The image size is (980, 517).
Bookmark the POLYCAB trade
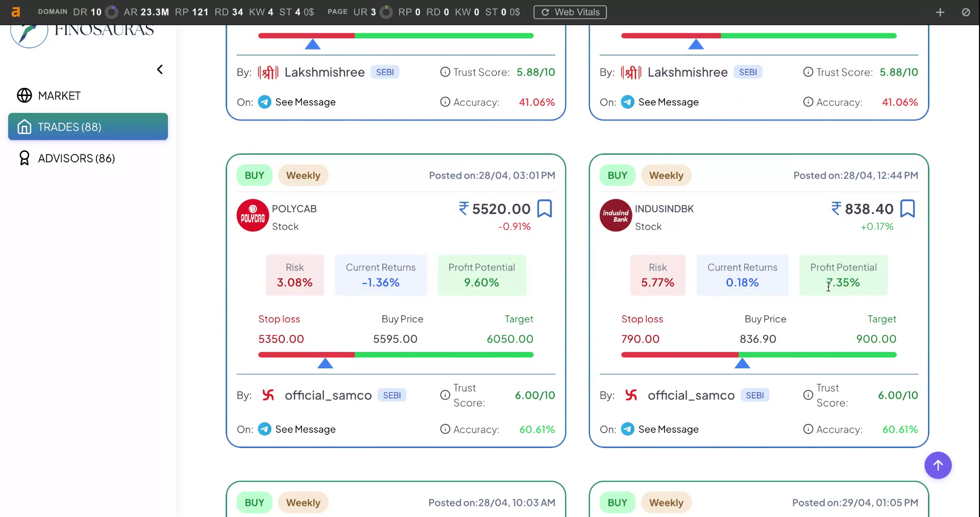(x=545, y=208)
